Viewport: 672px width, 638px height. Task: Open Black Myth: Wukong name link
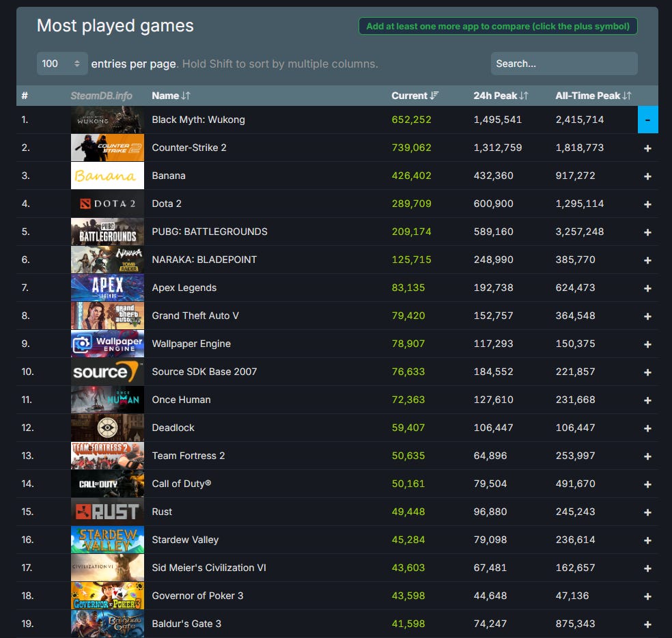pos(198,120)
